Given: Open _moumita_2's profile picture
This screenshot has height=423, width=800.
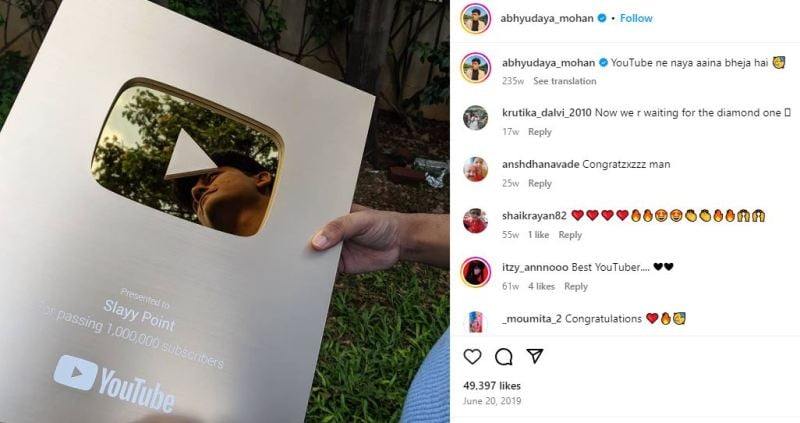Looking at the screenshot, I should 476,323.
